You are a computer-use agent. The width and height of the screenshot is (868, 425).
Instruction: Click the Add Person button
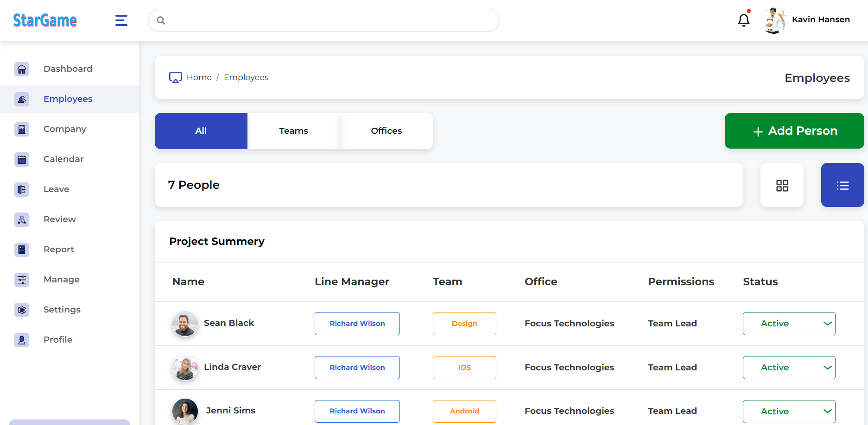coord(794,131)
